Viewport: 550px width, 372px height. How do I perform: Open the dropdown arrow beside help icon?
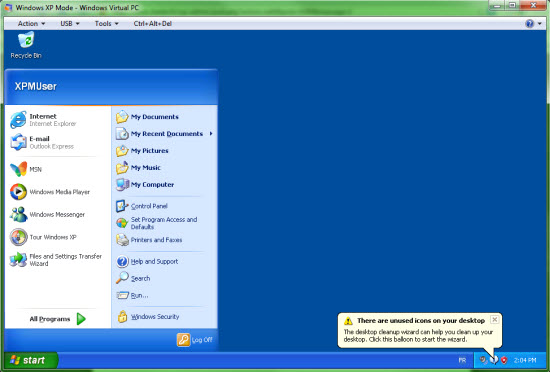coord(539,24)
